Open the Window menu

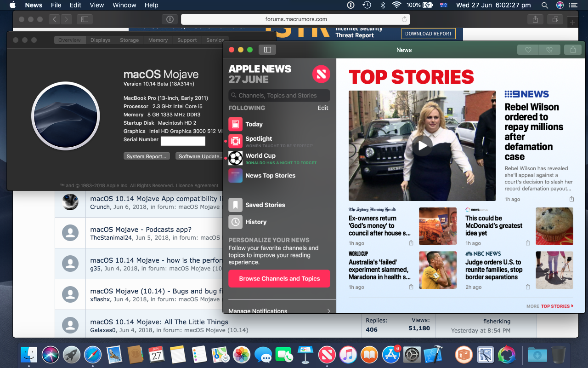pos(124,5)
